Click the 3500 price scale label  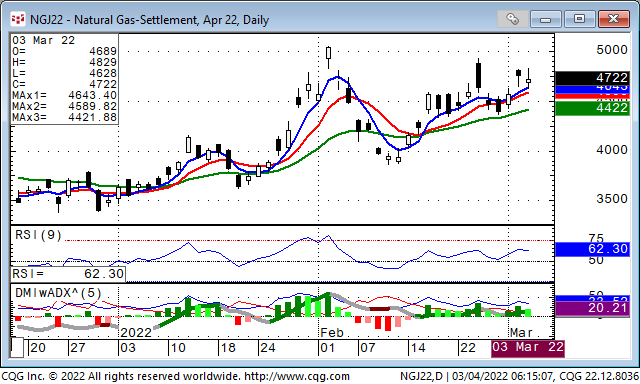[612, 199]
